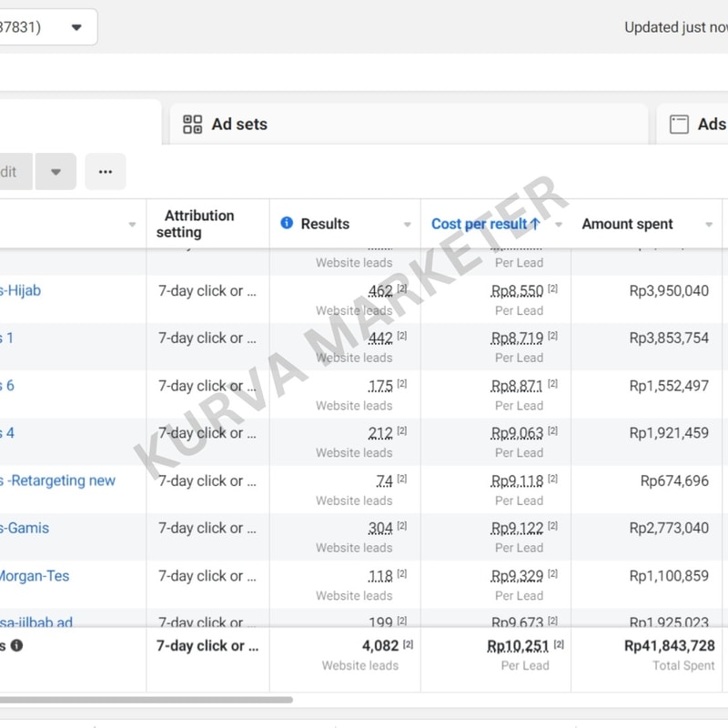Open the campaign link ending in 1
Viewport: 728px width, 728px height.
click(7, 338)
